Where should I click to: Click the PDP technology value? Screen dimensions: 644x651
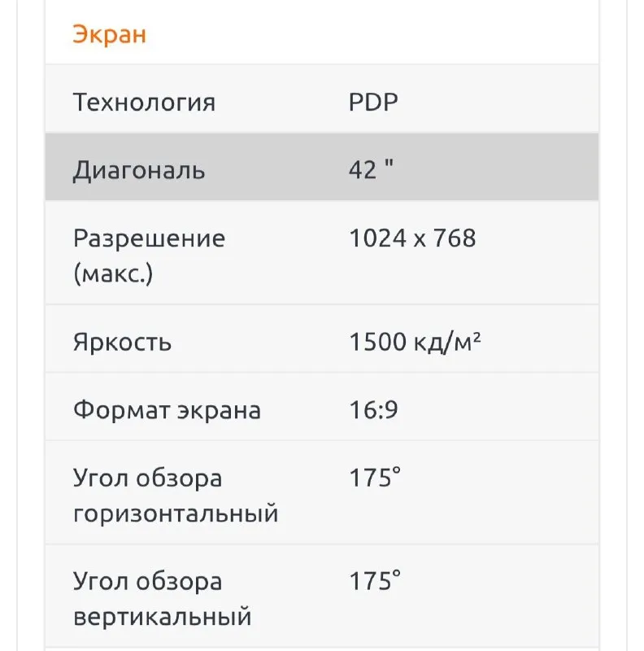click(373, 102)
